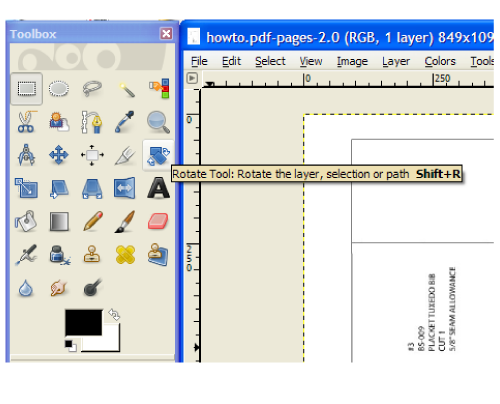
Task: Open the Image menu
Action: coord(352,61)
